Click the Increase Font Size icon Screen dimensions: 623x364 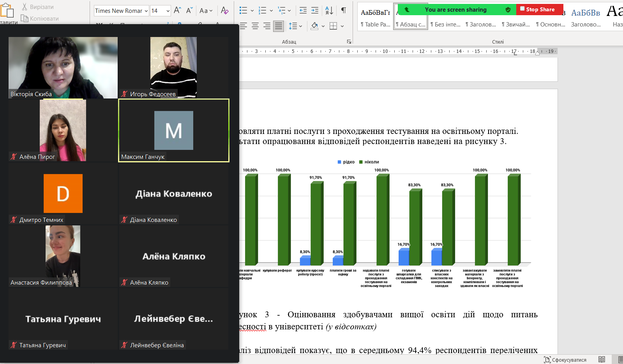coord(177,11)
